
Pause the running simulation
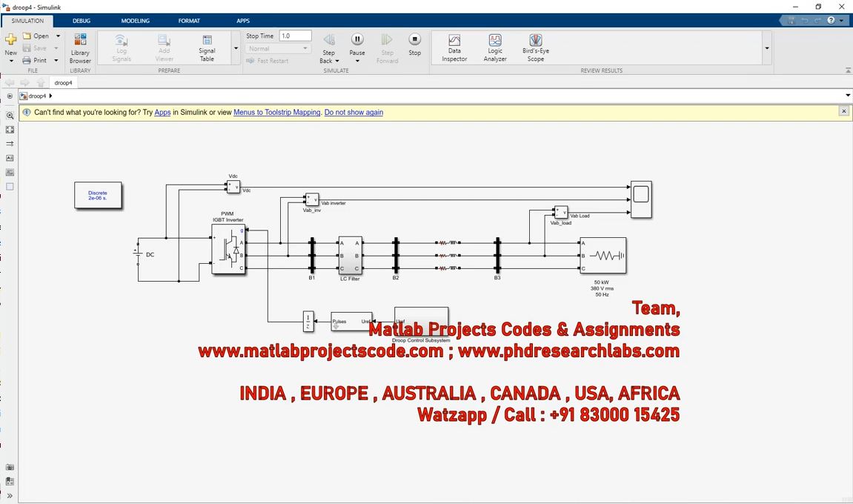pos(357,40)
